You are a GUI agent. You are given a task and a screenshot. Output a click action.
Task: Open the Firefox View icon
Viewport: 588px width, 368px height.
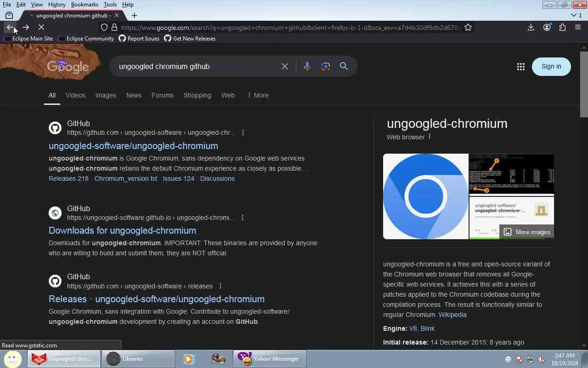pos(9,15)
